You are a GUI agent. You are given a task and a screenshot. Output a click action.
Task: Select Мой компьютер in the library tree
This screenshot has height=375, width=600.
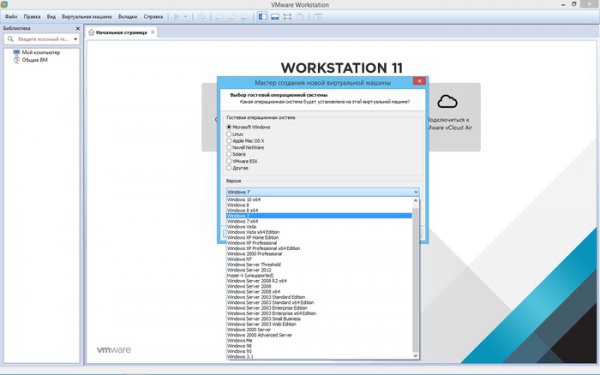(41, 52)
